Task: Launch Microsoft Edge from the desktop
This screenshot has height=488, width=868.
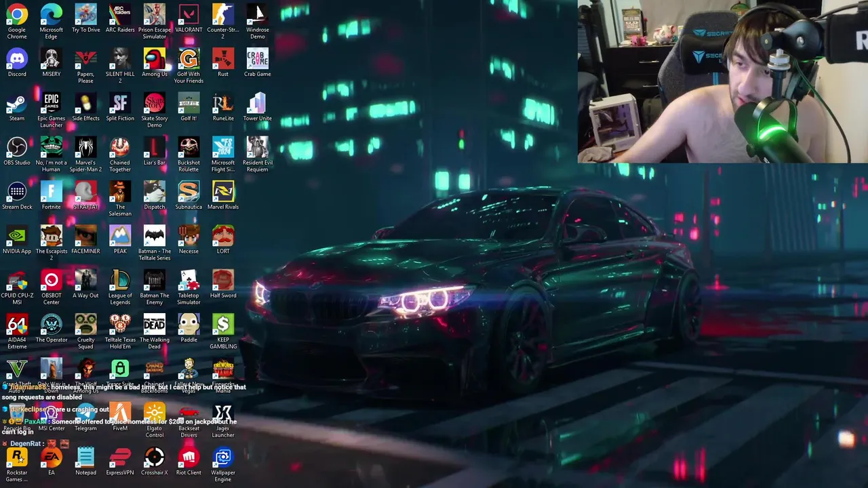Action: click(x=52, y=14)
